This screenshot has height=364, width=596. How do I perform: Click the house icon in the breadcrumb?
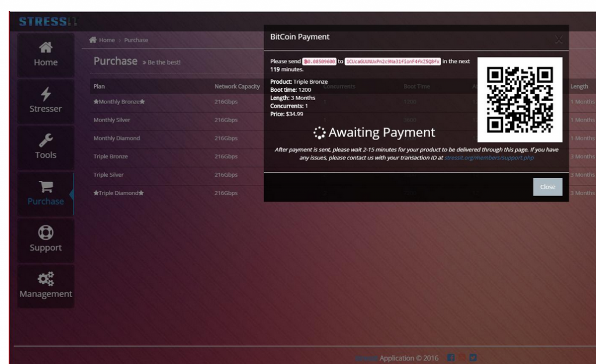point(93,40)
